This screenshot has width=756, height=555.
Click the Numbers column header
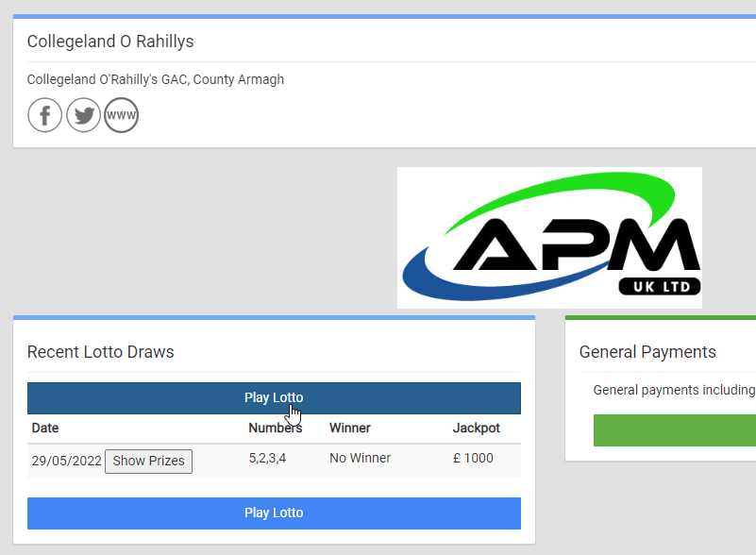coord(276,428)
